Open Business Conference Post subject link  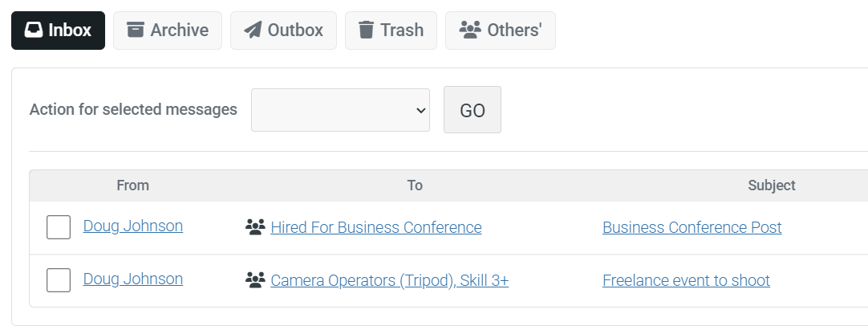point(692,227)
